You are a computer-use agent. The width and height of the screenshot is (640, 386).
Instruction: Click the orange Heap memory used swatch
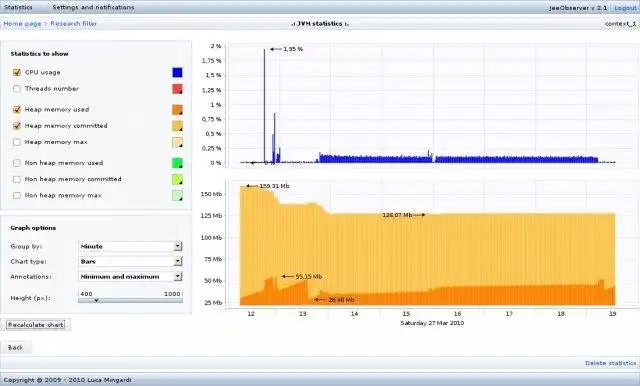[177, 110]
